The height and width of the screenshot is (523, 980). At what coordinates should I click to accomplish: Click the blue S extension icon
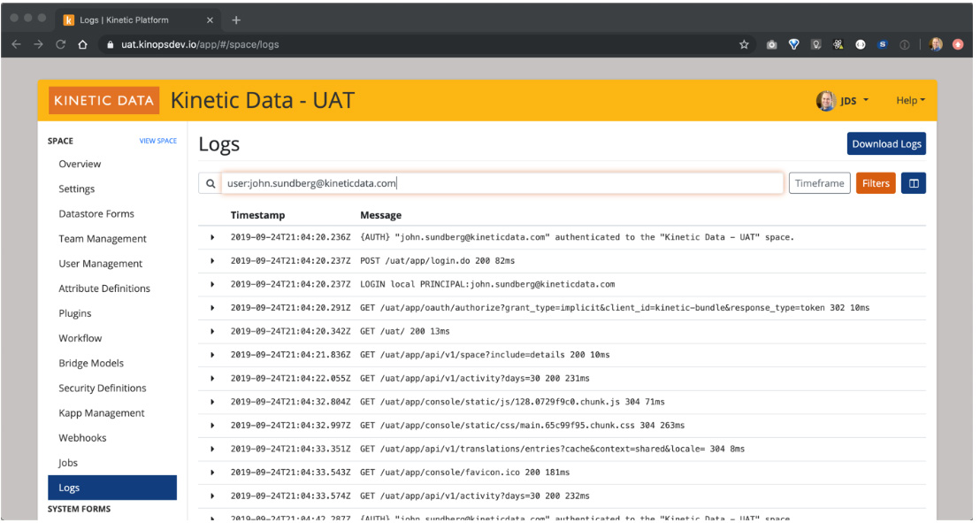pyautogui.click(x=883, y=44)
